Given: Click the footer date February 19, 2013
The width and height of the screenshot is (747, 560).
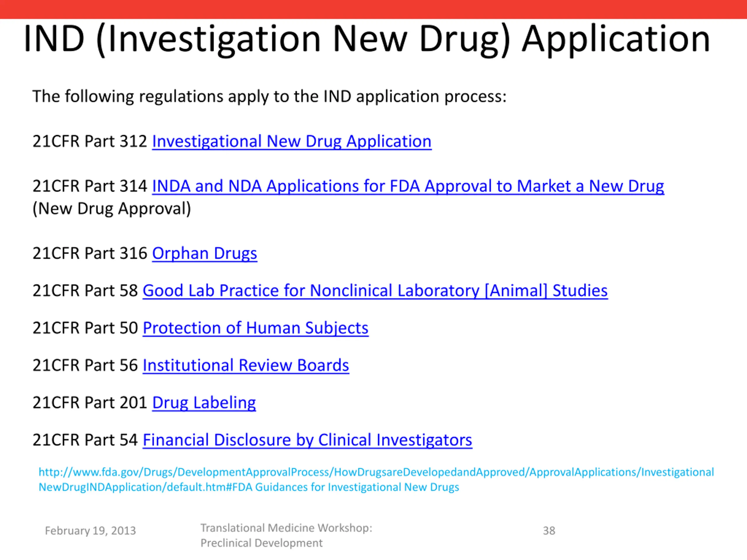Looking at the screenshot, I should (90, 531).
